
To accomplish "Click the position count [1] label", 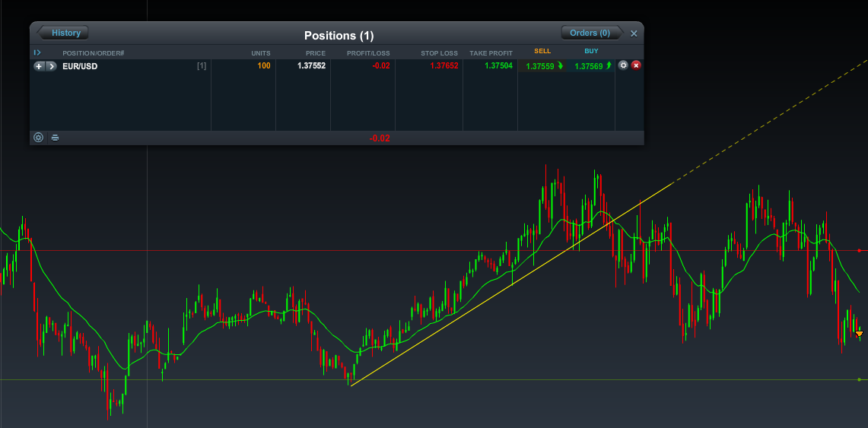I will (x=202, y=66).
